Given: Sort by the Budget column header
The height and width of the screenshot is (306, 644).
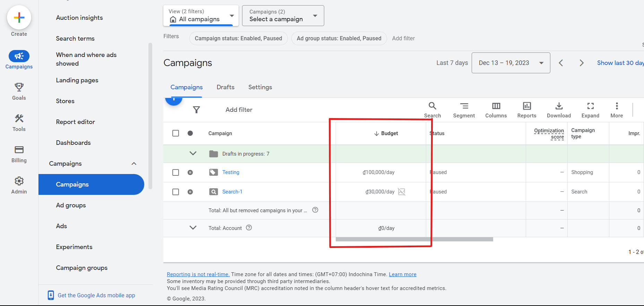Looking at the screenshot, I should [386, 133].
